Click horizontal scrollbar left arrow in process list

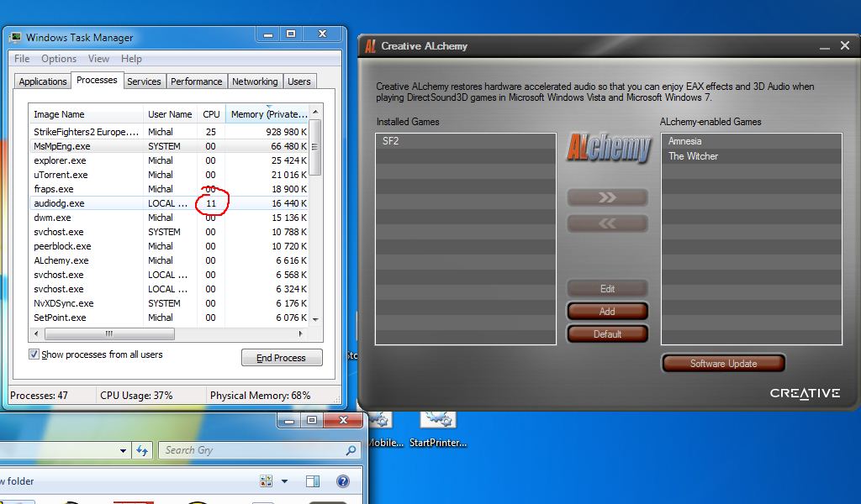[36, 333]
